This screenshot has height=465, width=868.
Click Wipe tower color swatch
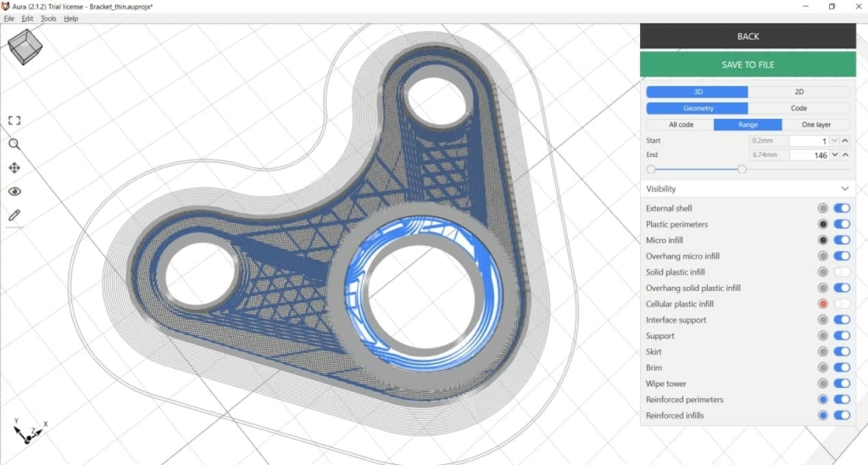822,384
